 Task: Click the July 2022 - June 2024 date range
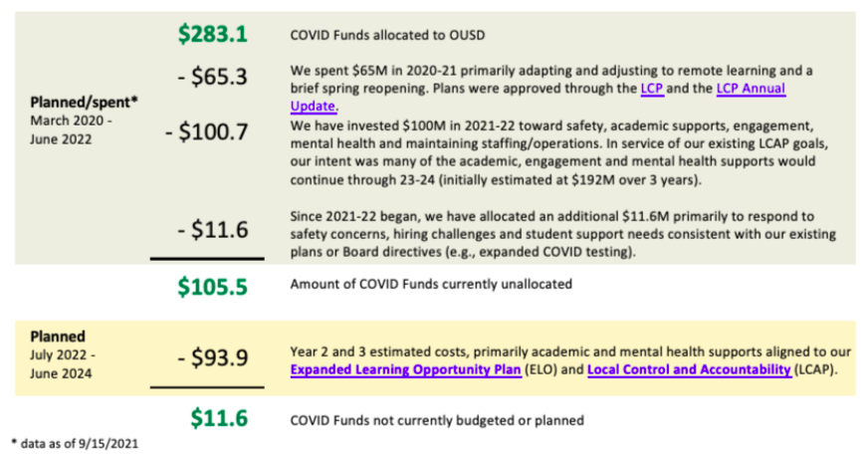click(x=63, y=363)
